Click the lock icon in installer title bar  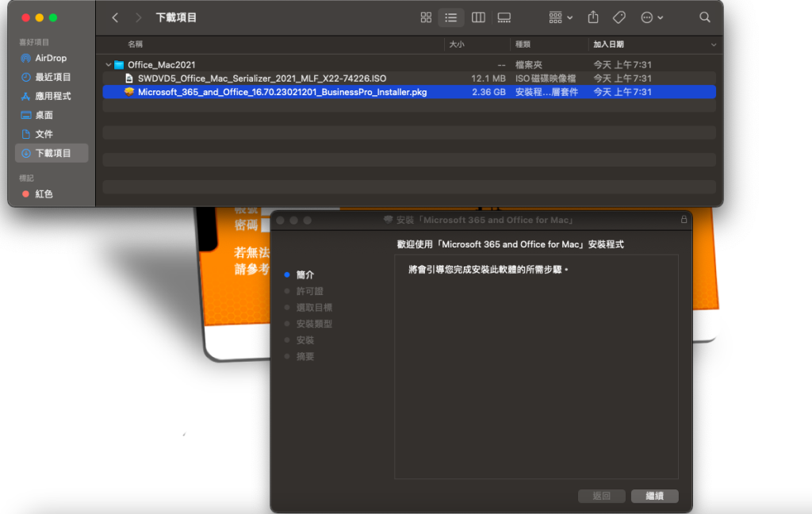(684, 220)
